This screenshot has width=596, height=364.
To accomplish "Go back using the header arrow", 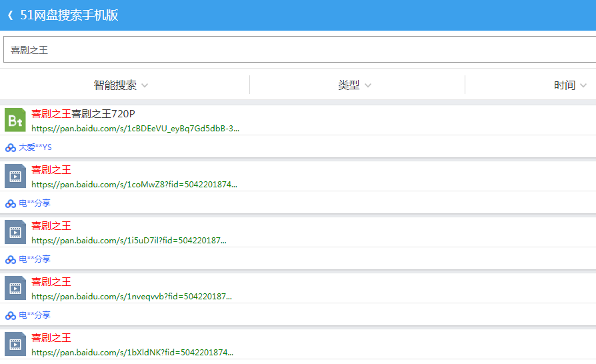I will pyautogui.click(x=11, y=15).
